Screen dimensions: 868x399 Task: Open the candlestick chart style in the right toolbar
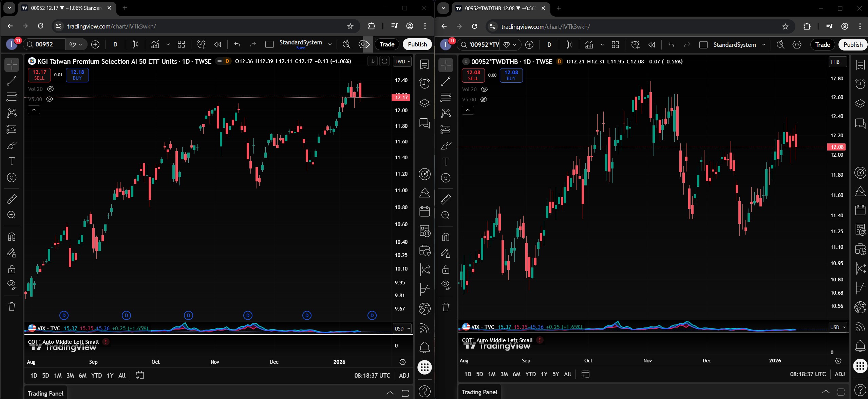[x=569, y=45]
